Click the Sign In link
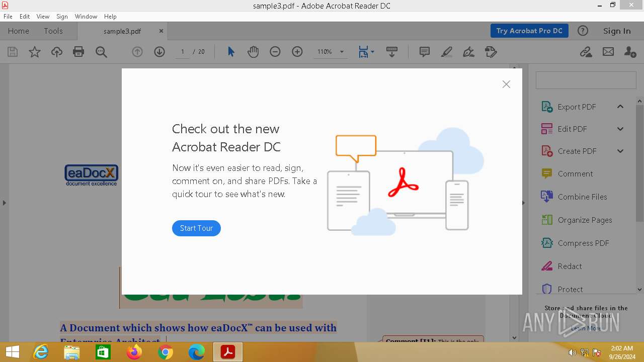This screenshot has width=644, height=362. pyautogui.click(x=617, y=31)
